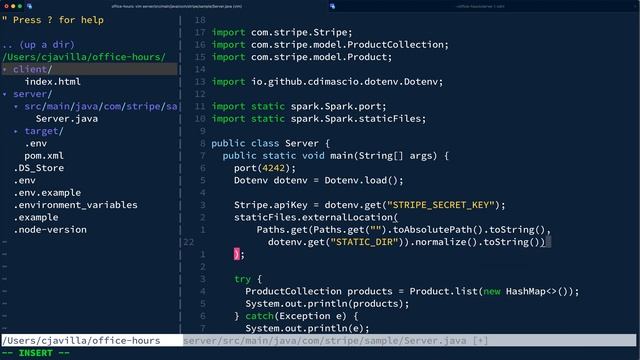Viewport: 640px width, 360px height.
Task: Click the 'staticFiles.externalLocation(' line
Action: pos(316,218)
